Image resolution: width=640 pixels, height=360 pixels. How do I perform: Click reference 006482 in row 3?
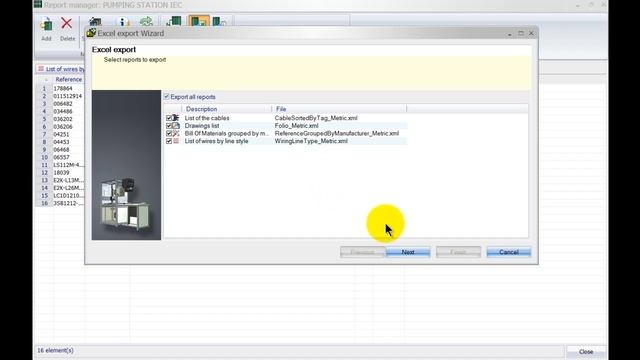coord(62,104)
